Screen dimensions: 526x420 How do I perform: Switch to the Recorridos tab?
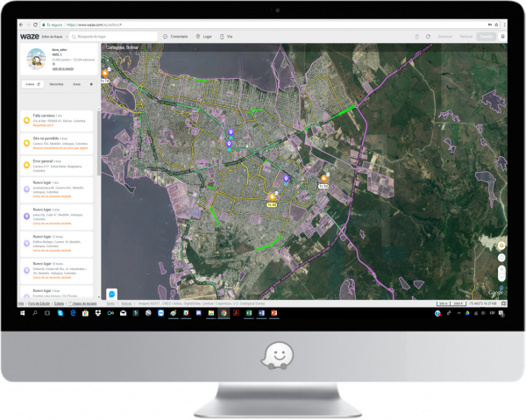(x=56, y=84)
